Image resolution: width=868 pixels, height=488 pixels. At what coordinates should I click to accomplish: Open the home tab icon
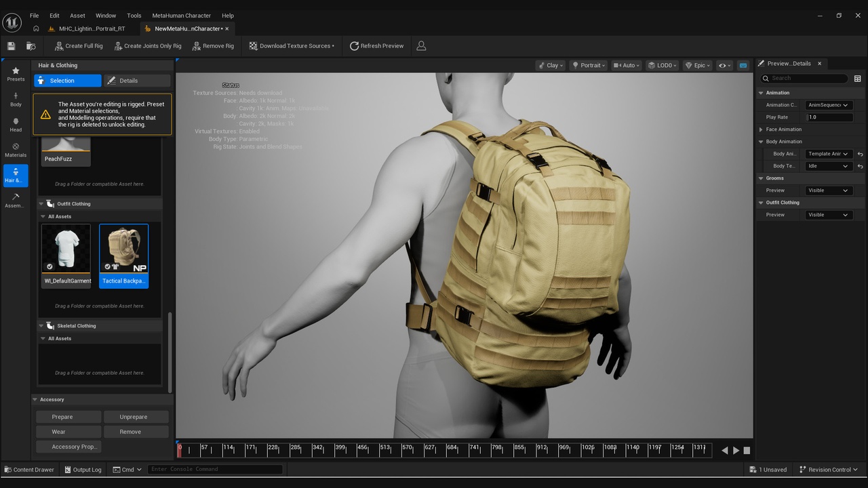[x=36, y=28]
